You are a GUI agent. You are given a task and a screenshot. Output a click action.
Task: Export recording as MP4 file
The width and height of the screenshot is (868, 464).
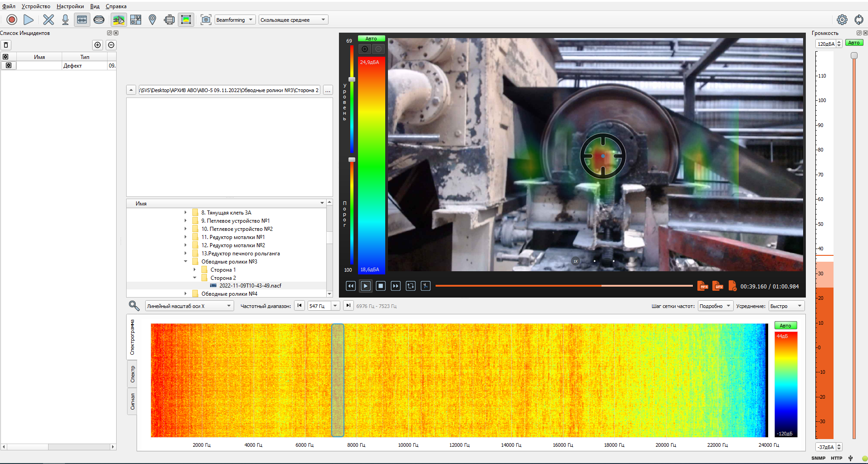tap(702, 286)
